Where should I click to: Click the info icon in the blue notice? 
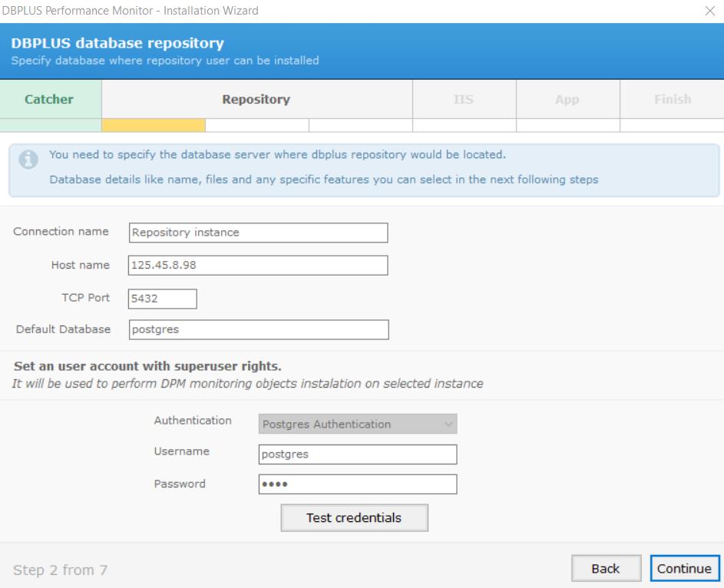pyautogui.click(x=28, y=160)
